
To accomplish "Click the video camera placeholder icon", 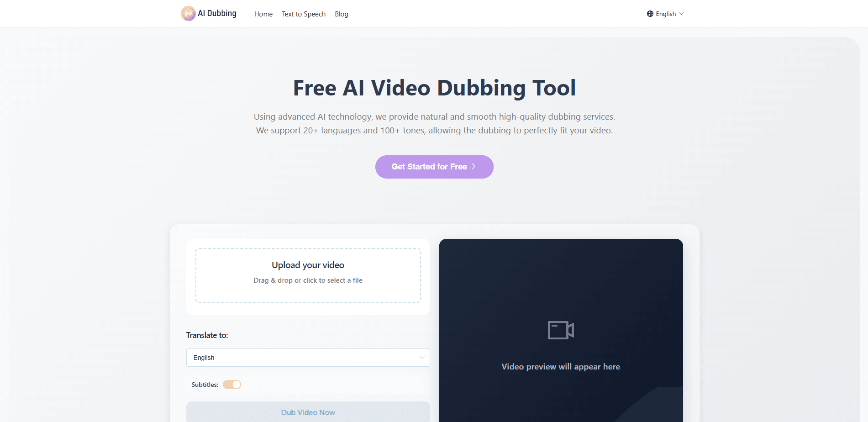I will click(561, 330).
